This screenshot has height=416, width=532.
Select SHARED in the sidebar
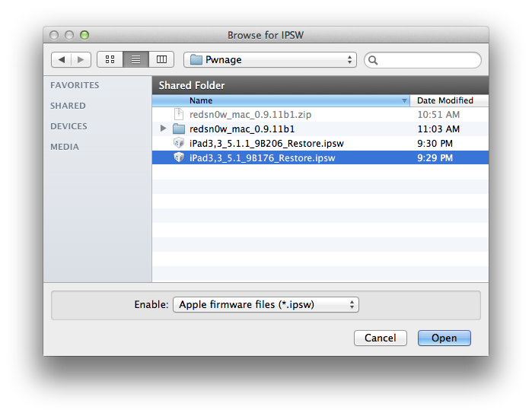(x=68, y=106)
